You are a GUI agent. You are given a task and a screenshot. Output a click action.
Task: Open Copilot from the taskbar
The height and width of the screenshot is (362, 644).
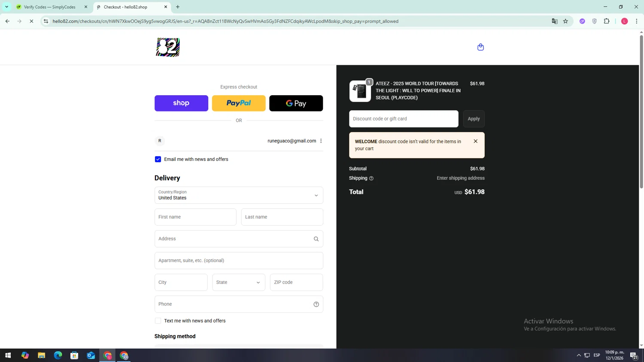tap(25, 355)
